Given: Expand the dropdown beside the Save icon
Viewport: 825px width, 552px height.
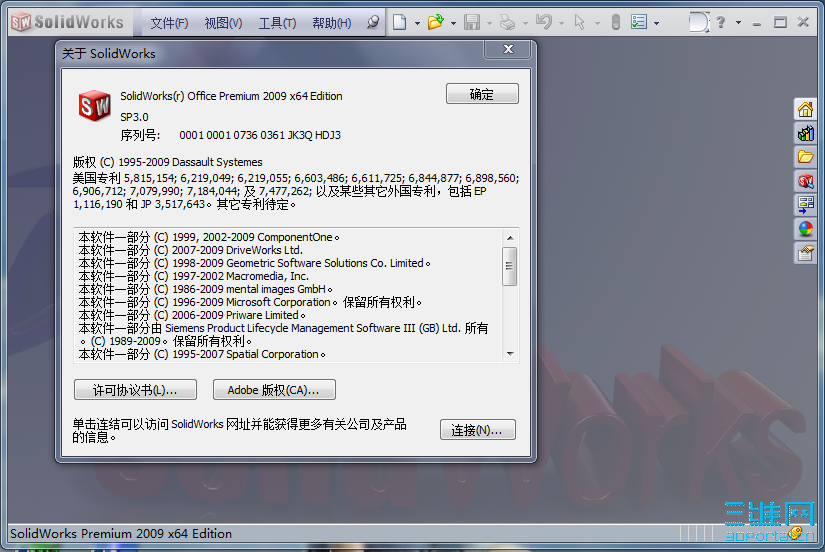Looking at the screenshot, I should coord(489,23).
